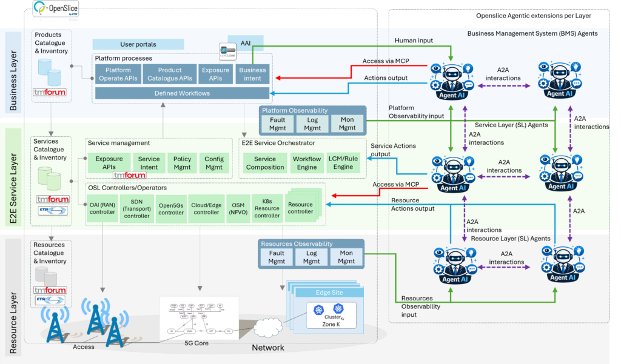
Task: Click the ETSI logo in Resources Catalogue
Action: (x=50, y=301)
